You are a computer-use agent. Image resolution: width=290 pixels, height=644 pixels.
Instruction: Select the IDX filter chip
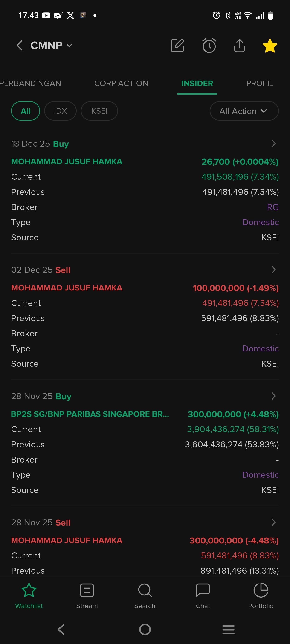click(60, 111)
